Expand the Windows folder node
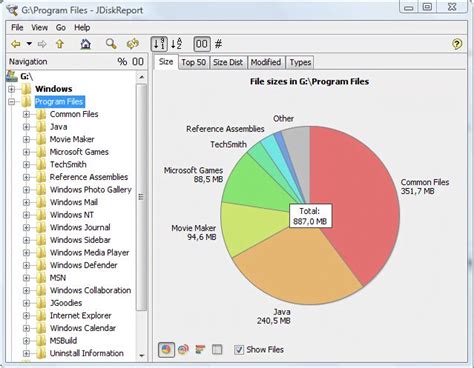This screenshot has width=474, height=368. pos(12,89)
